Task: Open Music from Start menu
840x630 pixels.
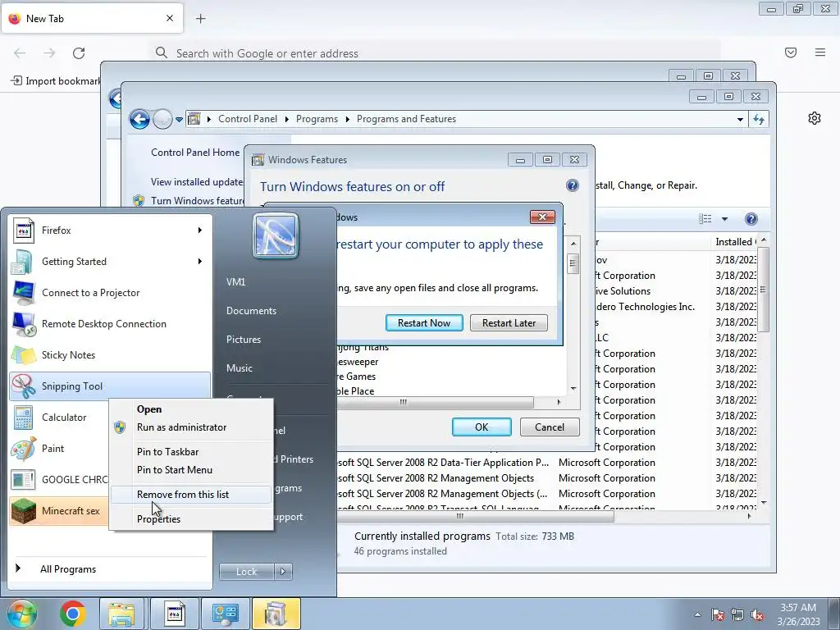Action: click(x=239, y=368)
